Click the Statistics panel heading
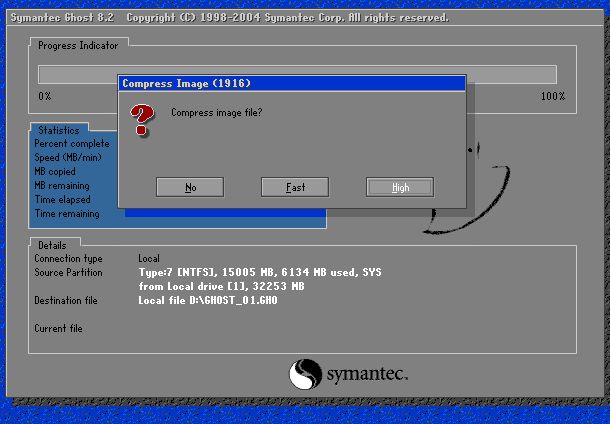The image size is (610, 424). click(x=58, y=130)
